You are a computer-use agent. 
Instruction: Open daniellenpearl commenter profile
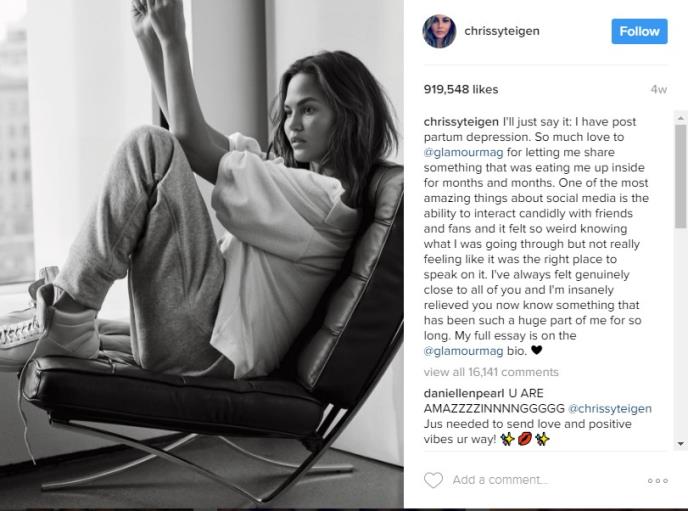click(x=464, y=393)
